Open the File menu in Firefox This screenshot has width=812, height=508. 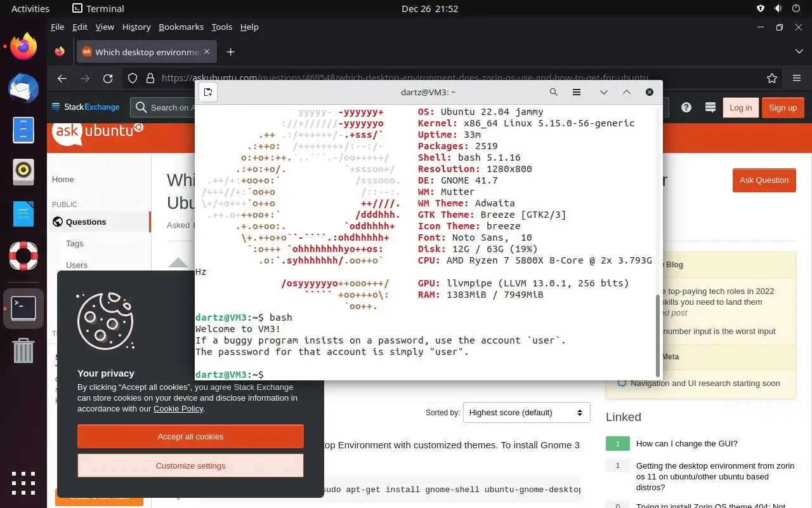tap(57, 27)
